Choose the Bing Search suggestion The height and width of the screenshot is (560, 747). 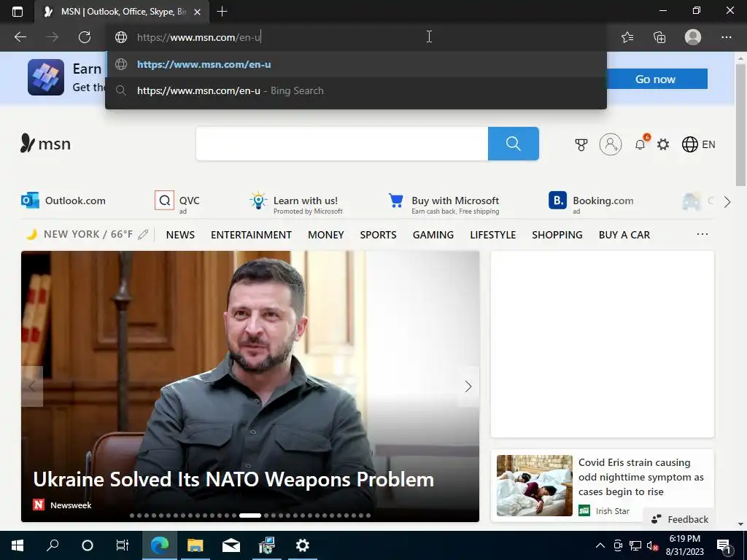pos(356,90)
